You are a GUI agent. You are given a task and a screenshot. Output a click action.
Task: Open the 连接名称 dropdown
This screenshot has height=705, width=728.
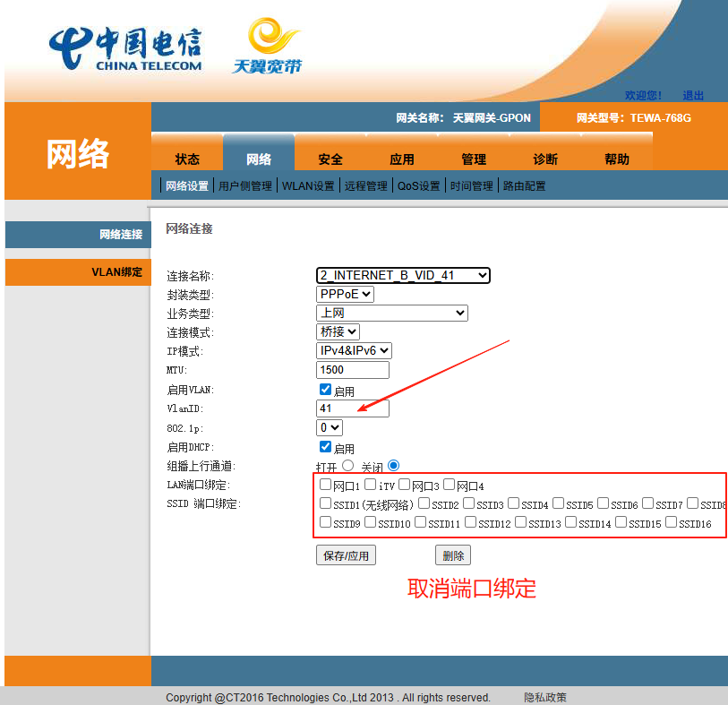[403, 275]
